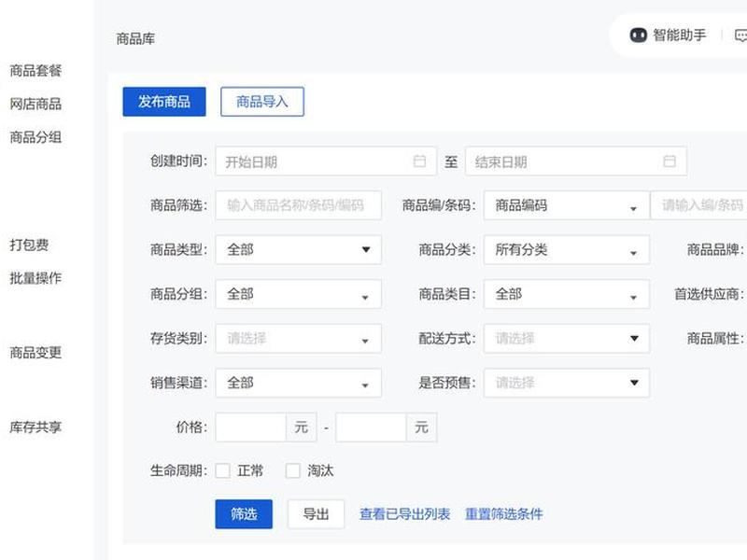Image resolution: width=747 pixels, height=560 pixels.
Task: Open the 智能助手 robot icon
Action: pos(639,35)
